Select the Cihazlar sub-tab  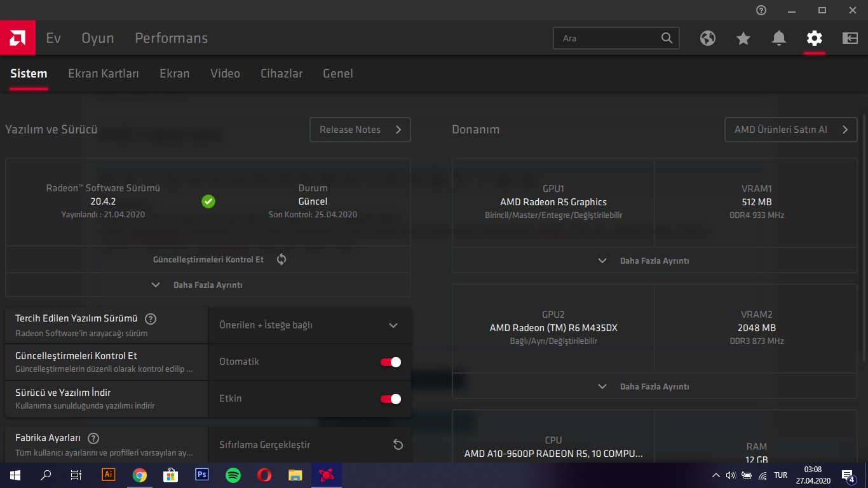coord(281,74)
